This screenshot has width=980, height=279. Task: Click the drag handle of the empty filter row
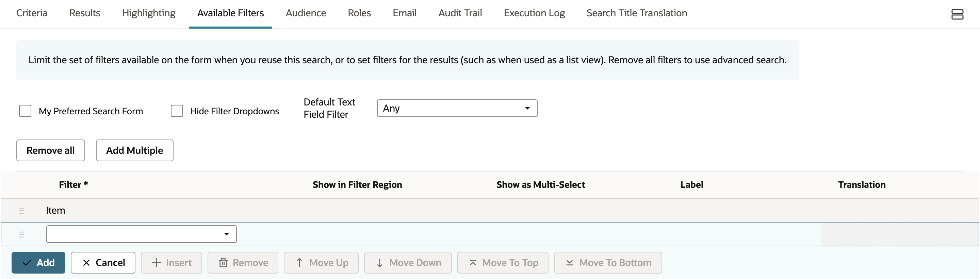click(22, 234)
